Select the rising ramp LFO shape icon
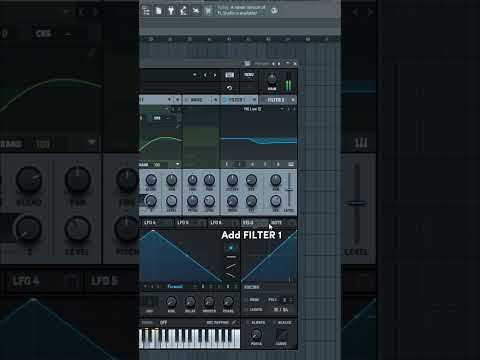This screenshot has height=360, width=480. [x=231, y=266]
